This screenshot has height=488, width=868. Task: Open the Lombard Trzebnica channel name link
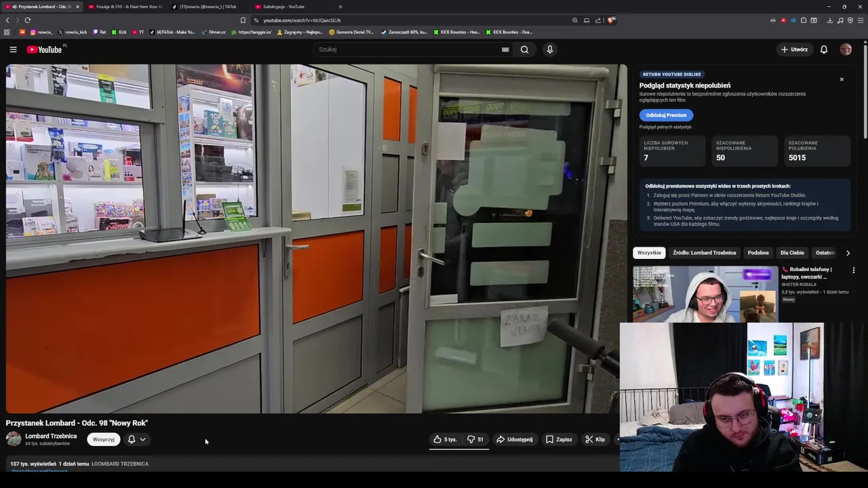51,436
